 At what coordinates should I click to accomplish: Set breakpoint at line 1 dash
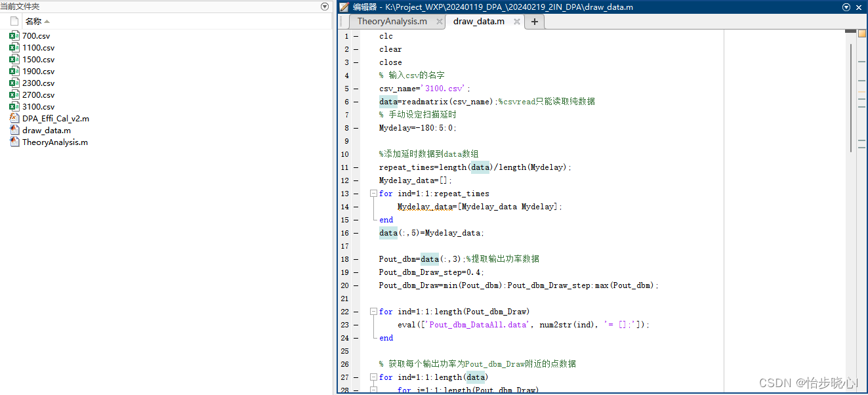356,36
